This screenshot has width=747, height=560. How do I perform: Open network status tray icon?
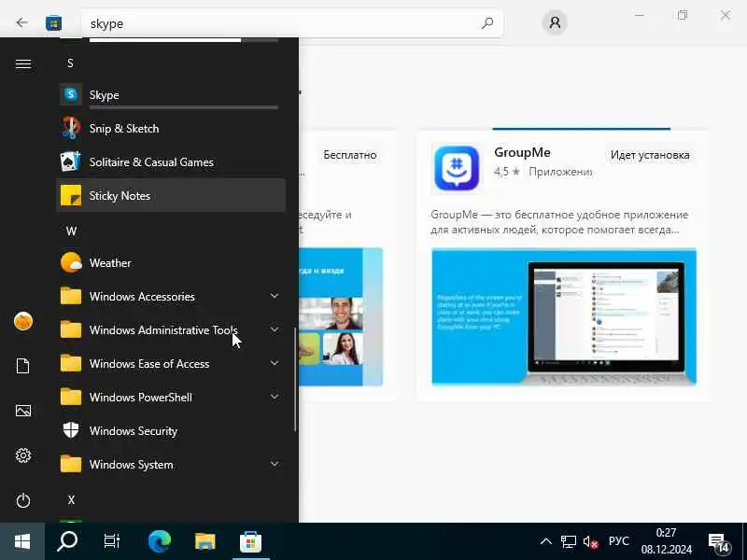click(568, 542)
